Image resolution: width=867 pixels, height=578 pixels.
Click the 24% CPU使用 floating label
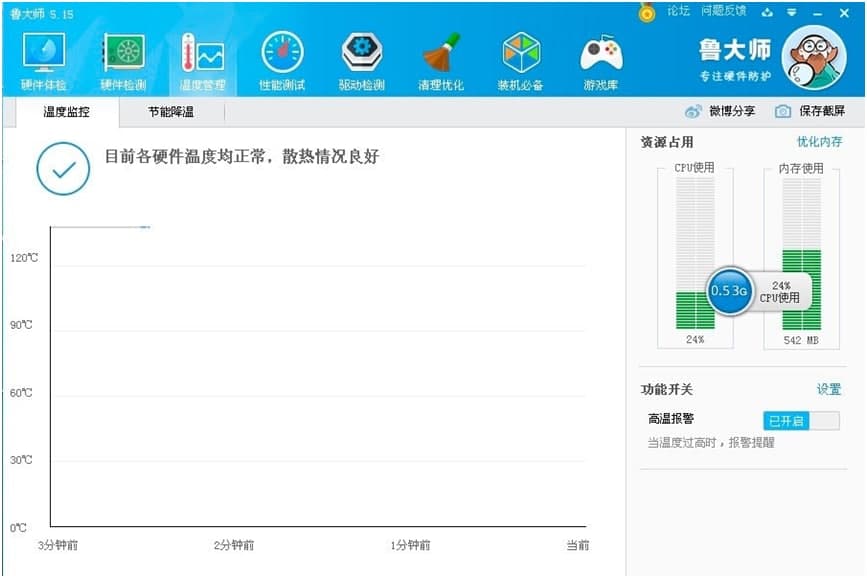click(x=780, y=291)
